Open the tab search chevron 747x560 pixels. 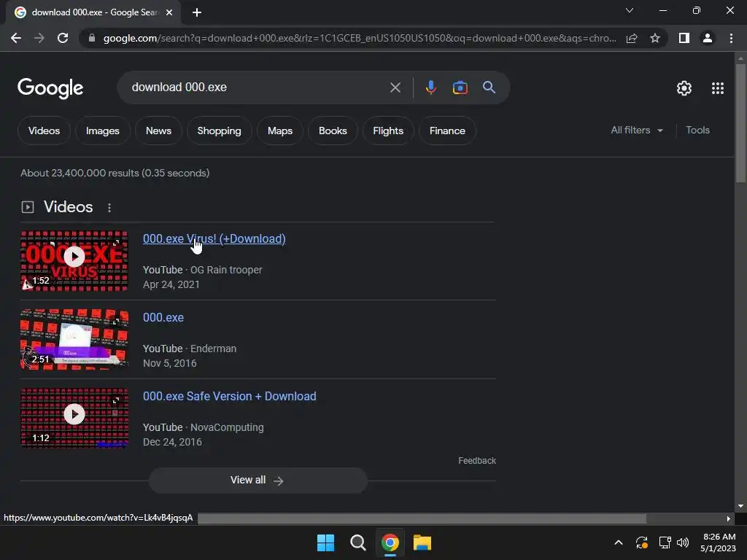coord(630,10)
